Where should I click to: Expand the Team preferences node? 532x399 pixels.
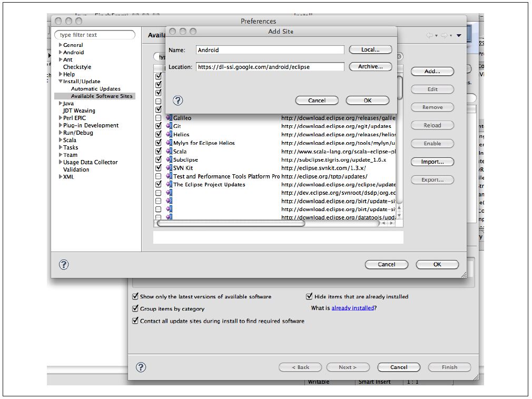61,155
